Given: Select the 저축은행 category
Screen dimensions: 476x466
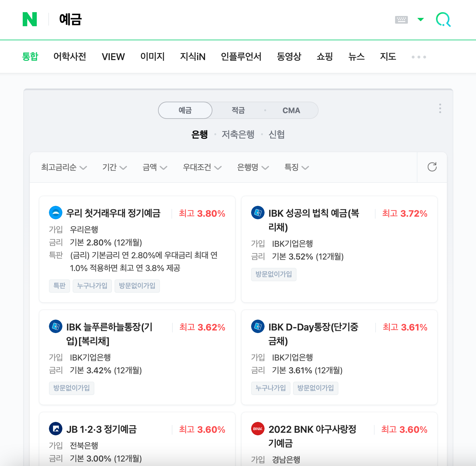Looking at the screenshot, I should pos(238,134).
